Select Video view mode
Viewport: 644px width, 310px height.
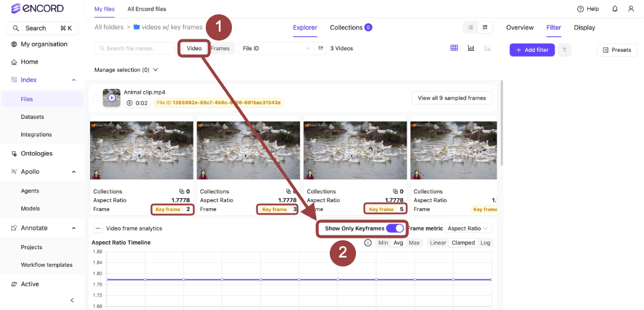coord(194,48)
